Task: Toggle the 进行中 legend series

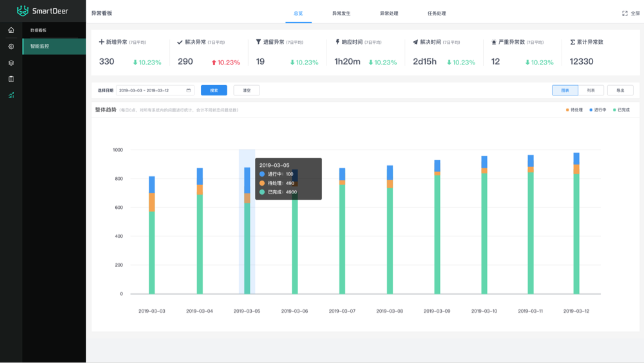Action: (x=598, y=110)
